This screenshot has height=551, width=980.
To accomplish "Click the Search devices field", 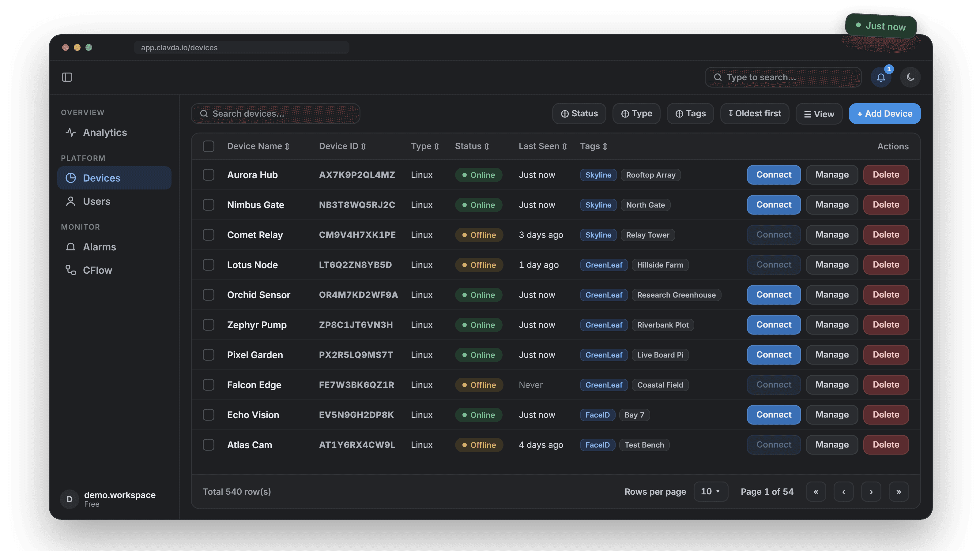I will coord(275,114).
